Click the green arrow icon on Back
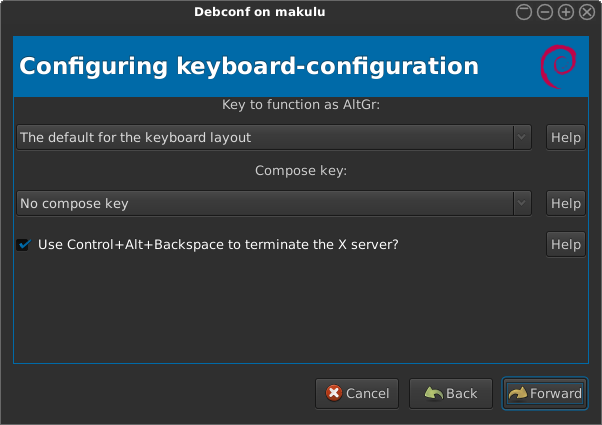The image size is (602, 425). click(x=433, y=393)
